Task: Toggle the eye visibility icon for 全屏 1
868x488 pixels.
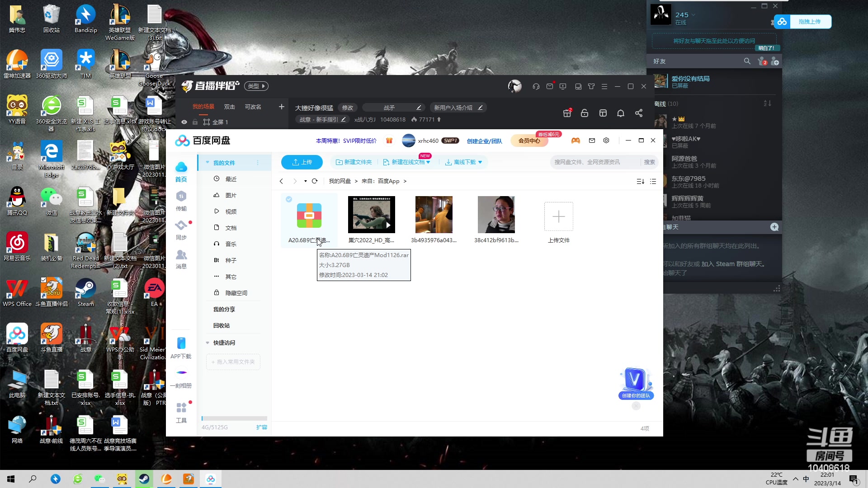Action: point(184,122)
